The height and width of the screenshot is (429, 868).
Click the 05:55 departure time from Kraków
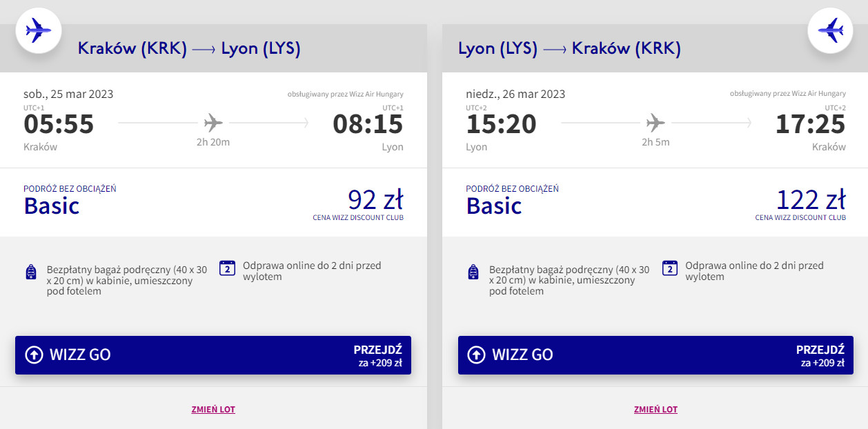click(59, 124)
